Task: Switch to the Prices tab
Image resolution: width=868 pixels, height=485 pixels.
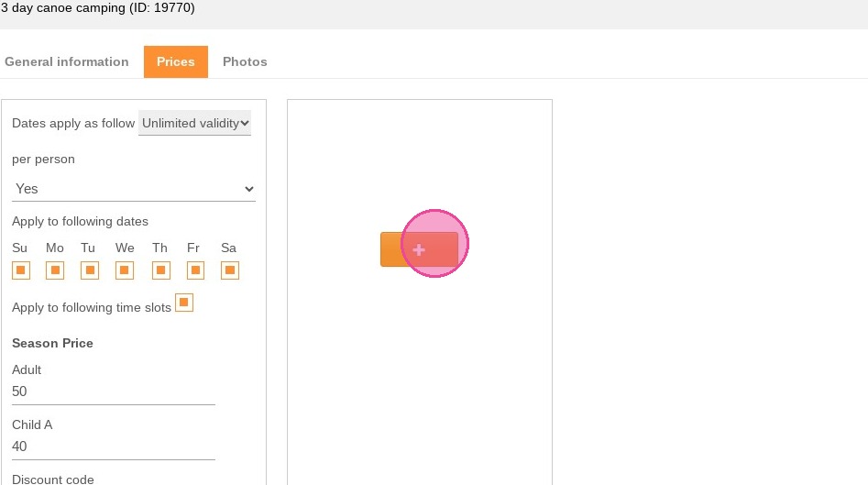Action: pos(175,61)
